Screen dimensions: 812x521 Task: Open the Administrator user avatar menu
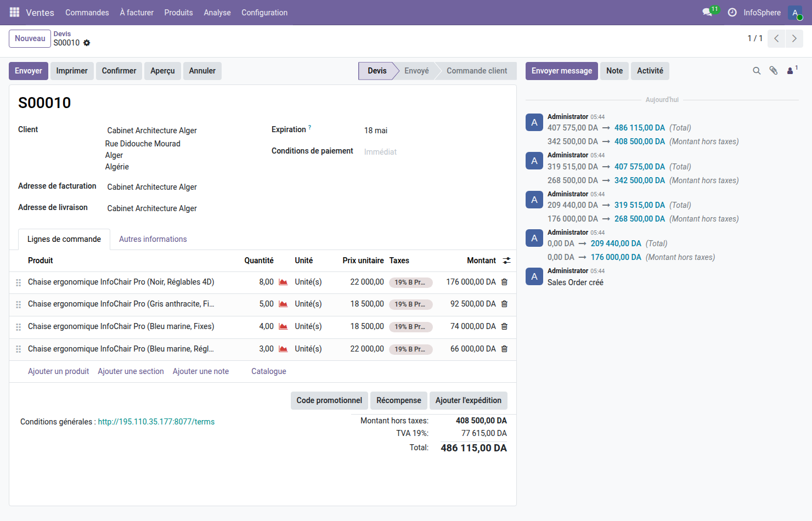point(794,12)
